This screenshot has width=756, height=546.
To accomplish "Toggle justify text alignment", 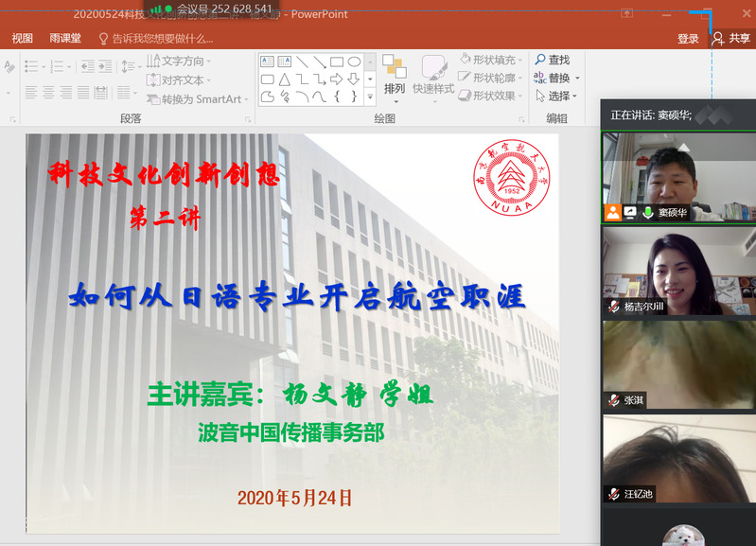I will point(85,94).
